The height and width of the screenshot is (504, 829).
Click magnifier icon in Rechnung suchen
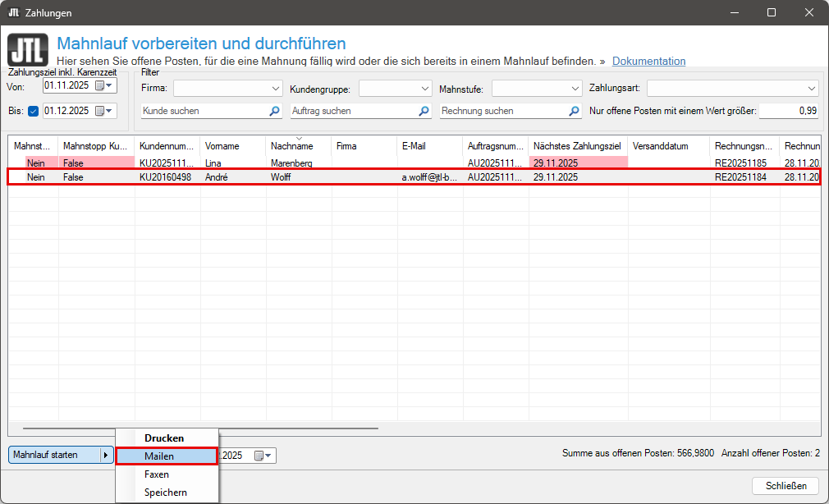coord(574,111)
